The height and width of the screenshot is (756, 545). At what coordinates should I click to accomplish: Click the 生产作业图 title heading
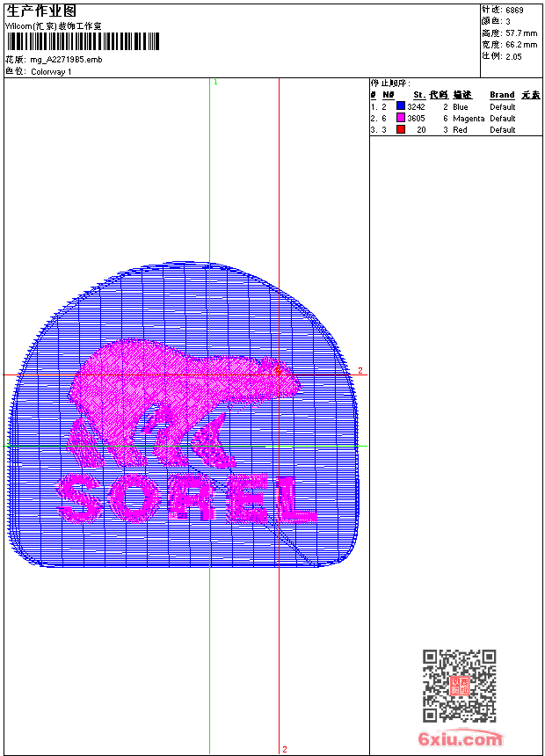click(41, 11)
